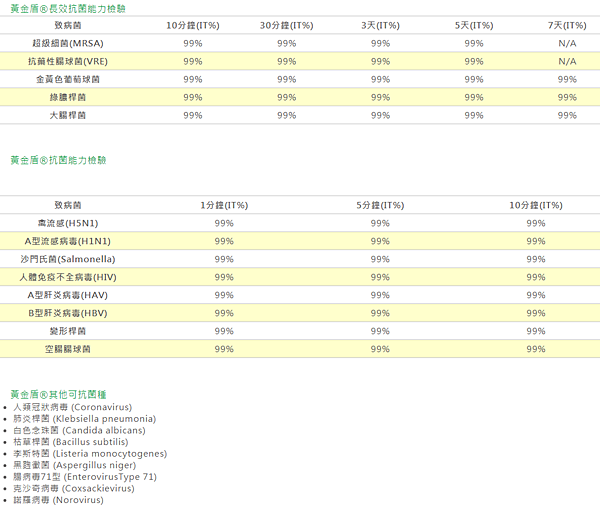Click the 1分鐘 99% value for H5N1
This screenshot has height=510, width=600.
pyautogui.click(x=224, y=223)
